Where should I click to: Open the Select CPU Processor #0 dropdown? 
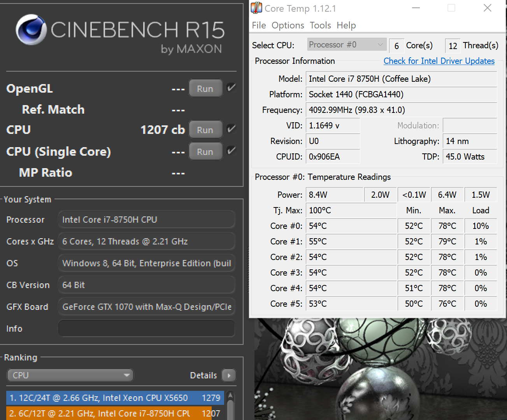click(347, 45)
